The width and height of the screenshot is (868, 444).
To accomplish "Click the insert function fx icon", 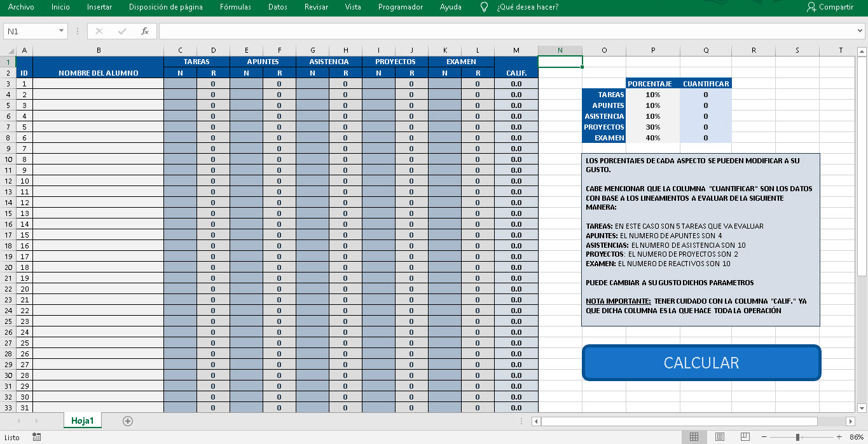I will point(145,31).
